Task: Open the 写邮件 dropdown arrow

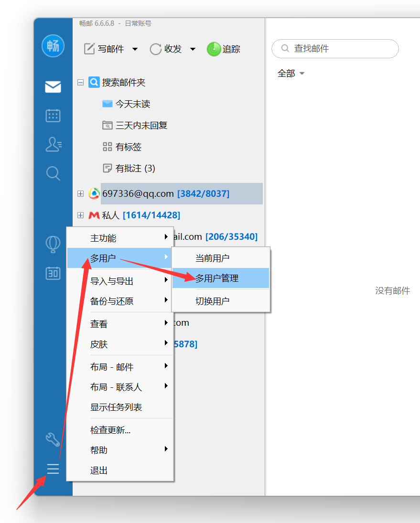Action: [135, 49]
